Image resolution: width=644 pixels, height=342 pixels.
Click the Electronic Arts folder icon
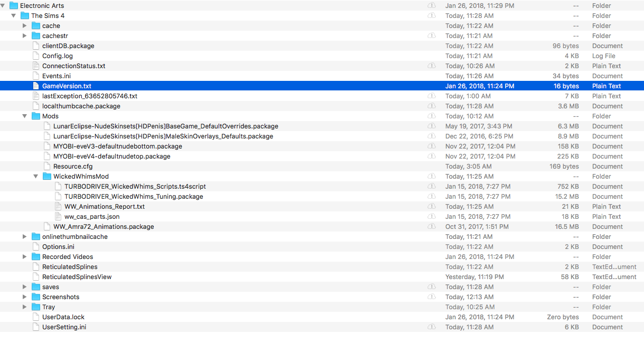[x=14, y=6]
